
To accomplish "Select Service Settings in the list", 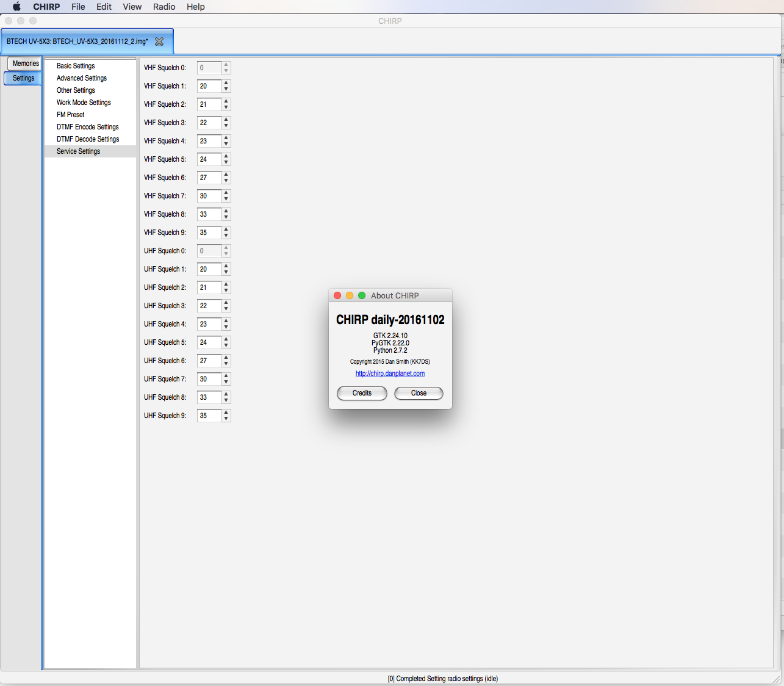I will tap(90, 151).
